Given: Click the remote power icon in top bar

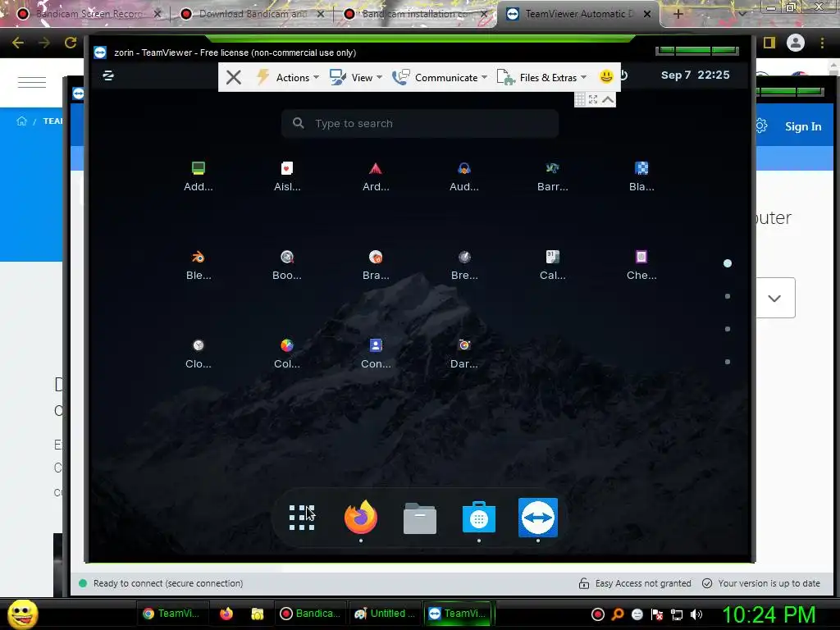Looking at the screenshot, I should 624,75.
